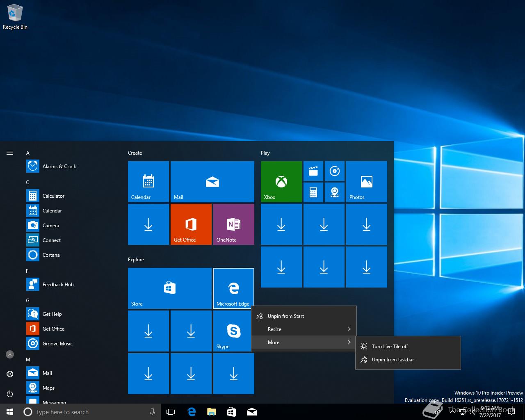Open the Resize submenu
Screen dimensions: 525x420
pyautogui.click(x=304, y=329)
